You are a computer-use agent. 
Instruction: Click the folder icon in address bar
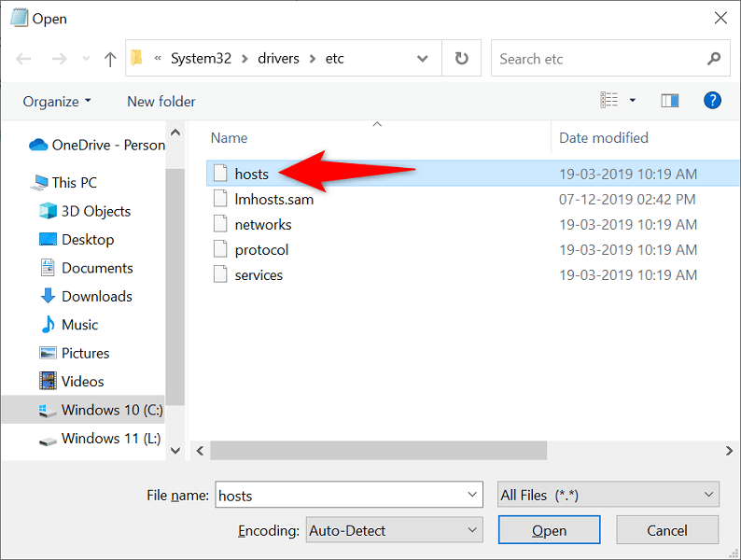tap(136, 58)
